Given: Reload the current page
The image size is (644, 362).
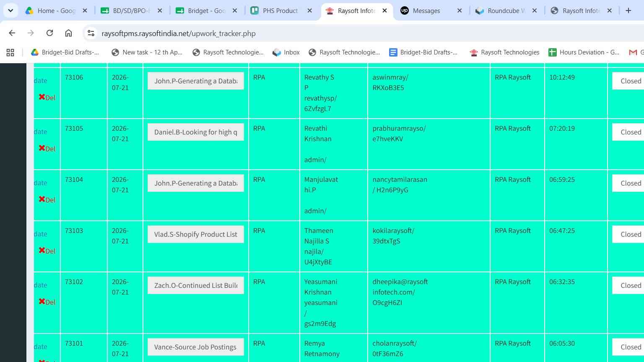Looking at the screenshot, I should (x=49, y=33).
